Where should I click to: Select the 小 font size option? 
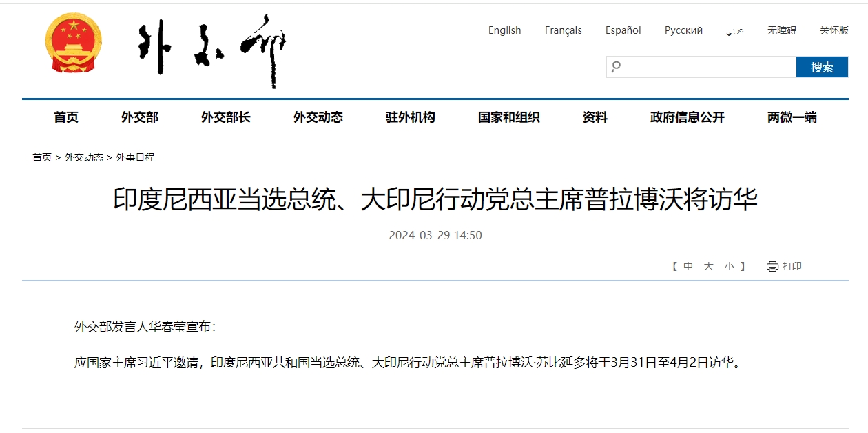point(729,267)
